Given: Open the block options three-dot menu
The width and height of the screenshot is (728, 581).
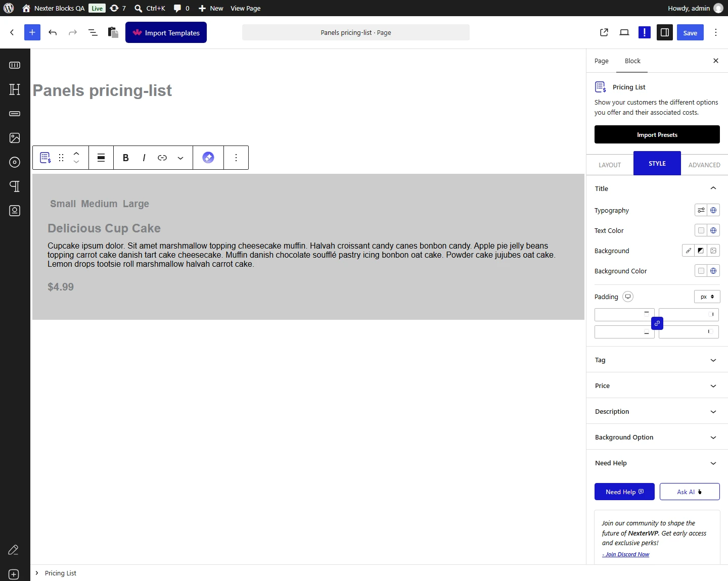Looking at the screenshot, I should 236,158.
